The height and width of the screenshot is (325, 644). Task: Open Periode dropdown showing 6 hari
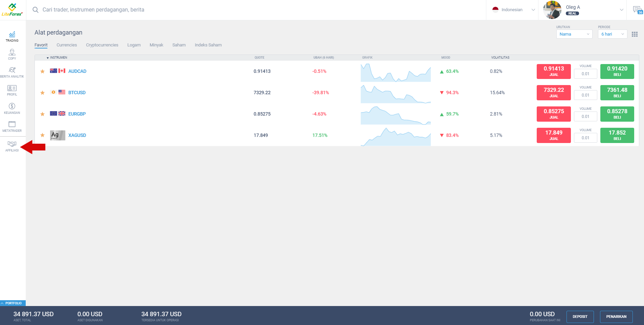coord(612,34)
